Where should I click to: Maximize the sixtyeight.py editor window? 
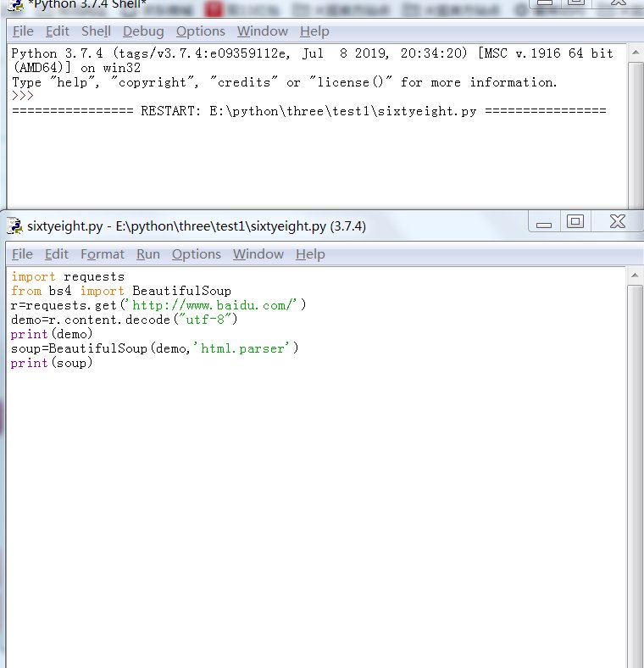(575, 222)
